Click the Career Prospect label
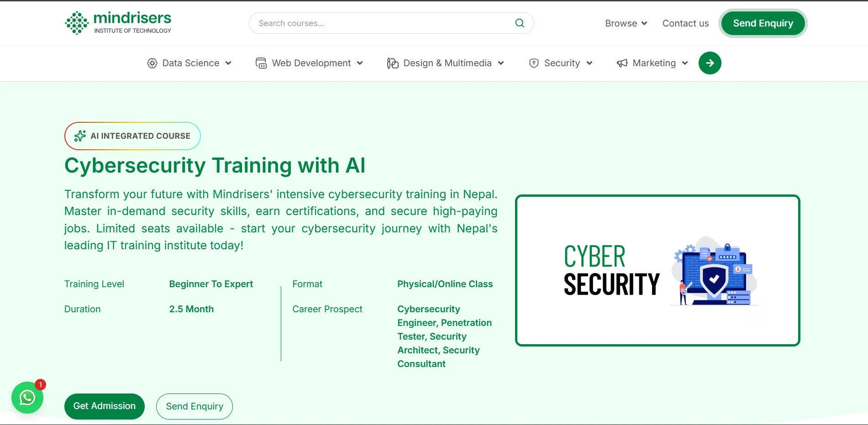Screen dimensions: 868x425 (x=327, y=309)
